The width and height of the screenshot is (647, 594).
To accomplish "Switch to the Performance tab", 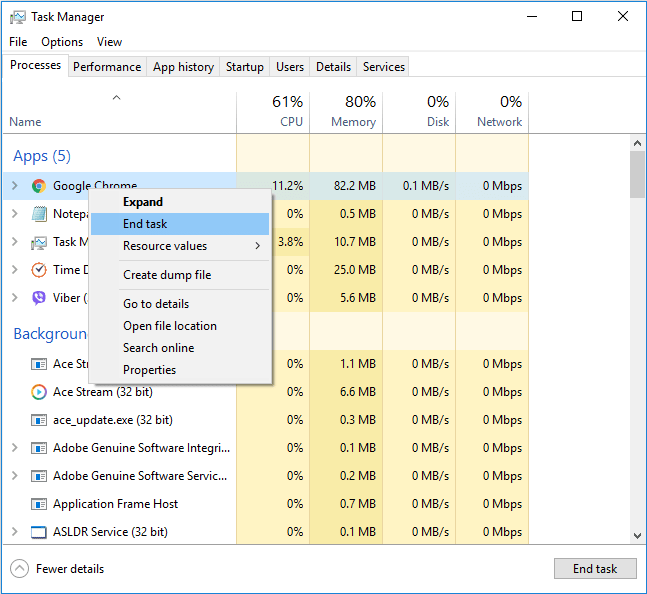I will tap(107, 67).
